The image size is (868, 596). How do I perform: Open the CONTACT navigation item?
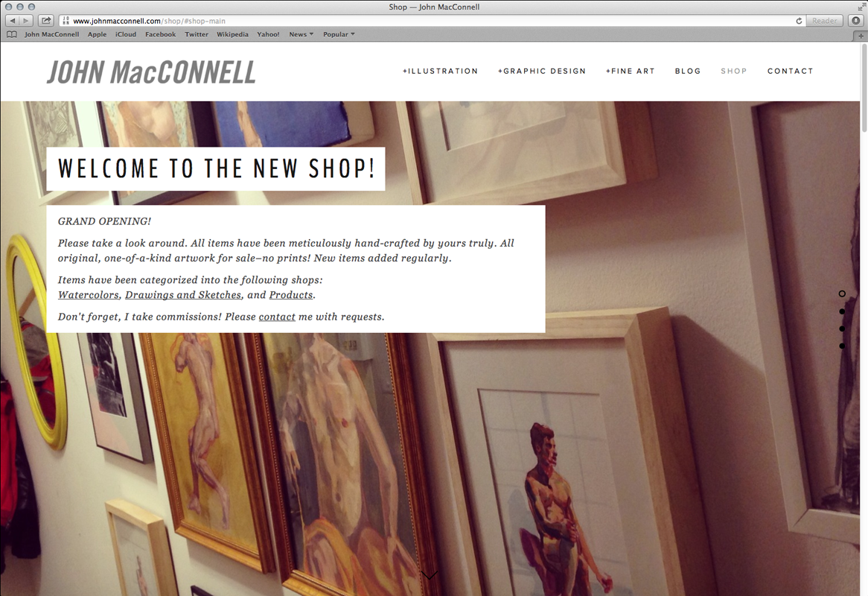click(x=790, y=71)
